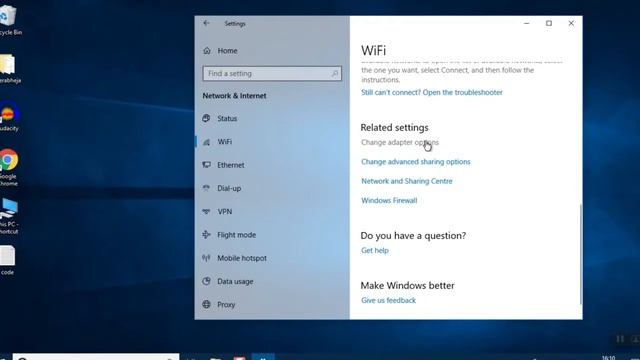Open This PC shortcut icon

pyautogui.click(x=8, y=216)
